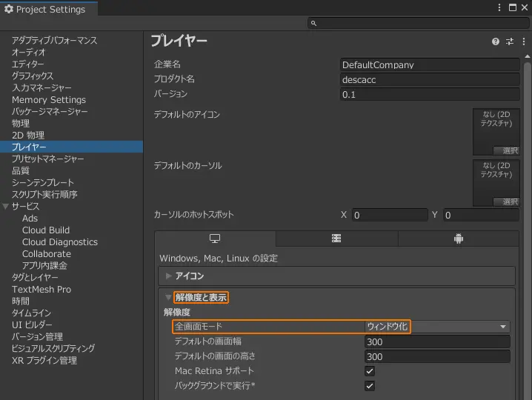
Task: Open the 全画面モード dropdown
Action: 437,327
